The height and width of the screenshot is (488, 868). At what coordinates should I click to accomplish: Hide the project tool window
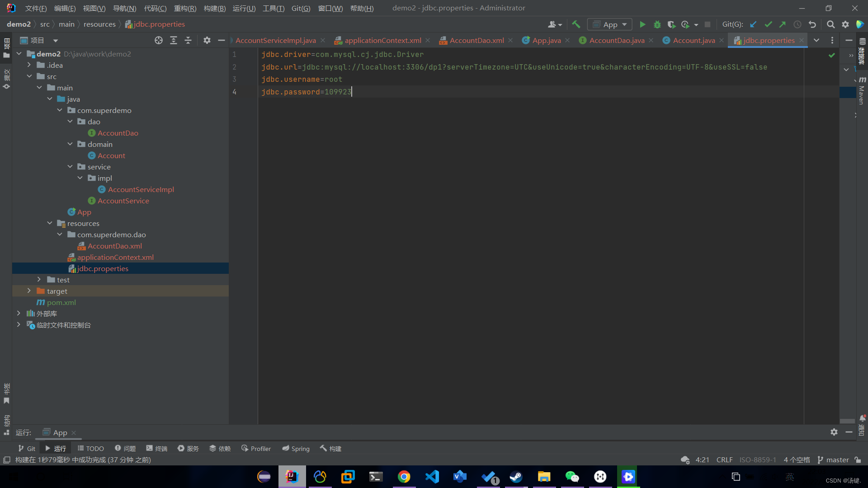coord(222,40)
